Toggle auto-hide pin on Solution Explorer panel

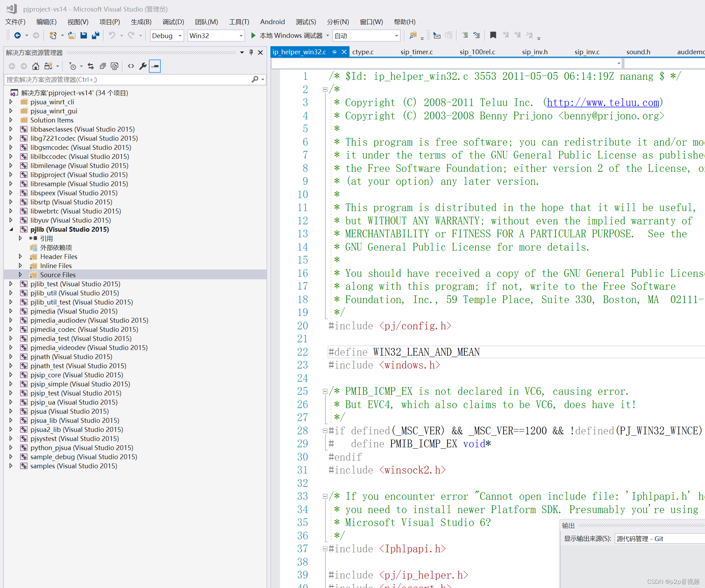pos(251,52)
